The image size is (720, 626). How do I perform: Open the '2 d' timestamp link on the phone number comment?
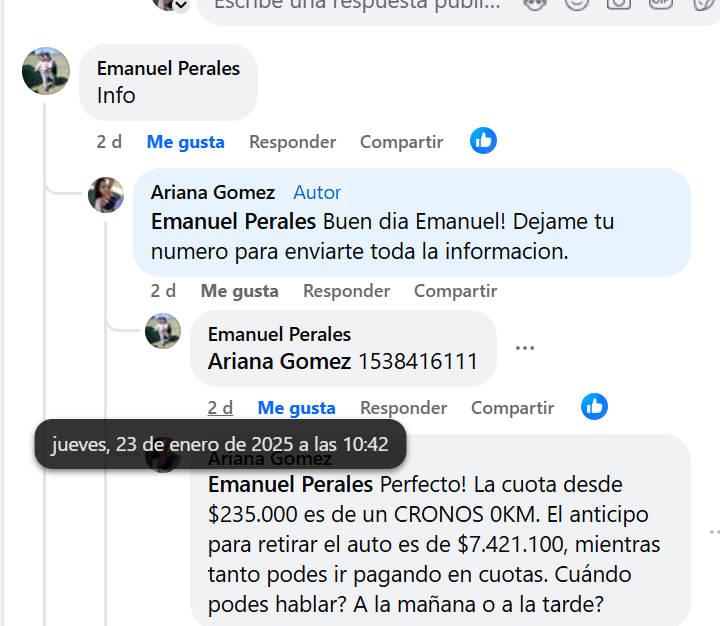click(220, 408)
